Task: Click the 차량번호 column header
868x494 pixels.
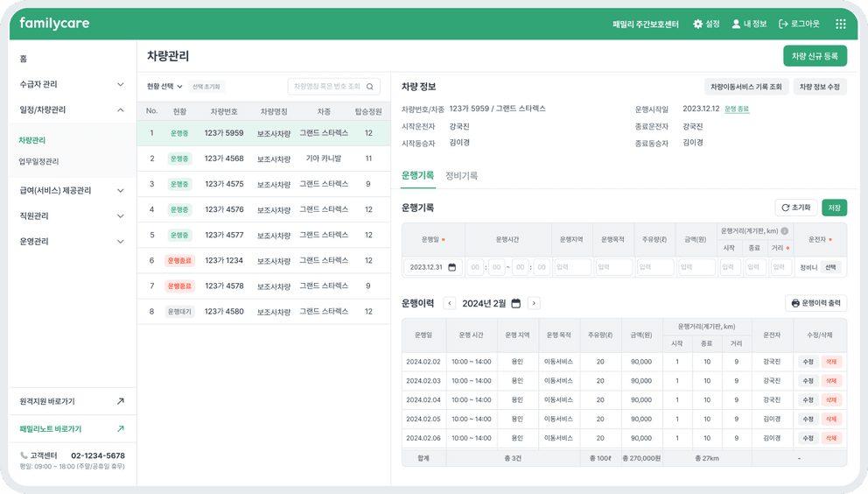Action: click(x=224, y=111)
